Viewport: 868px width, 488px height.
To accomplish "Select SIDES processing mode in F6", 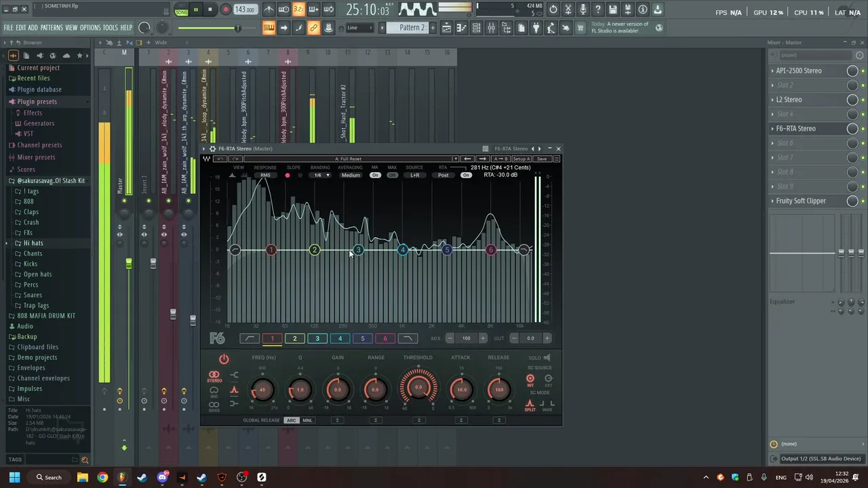I will pyautogui.click(x=214, y=406).
